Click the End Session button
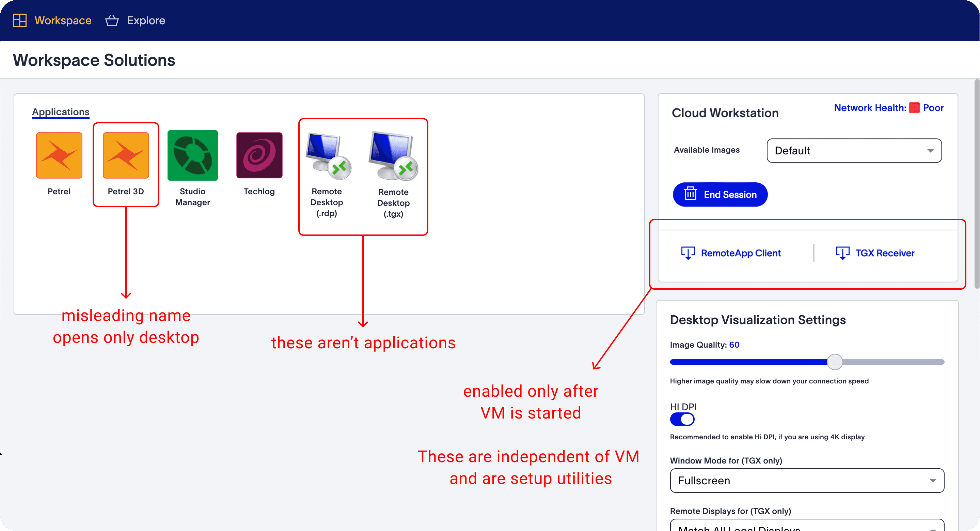Viewport: 980px width, 531px height. click(x=720, y=195)
